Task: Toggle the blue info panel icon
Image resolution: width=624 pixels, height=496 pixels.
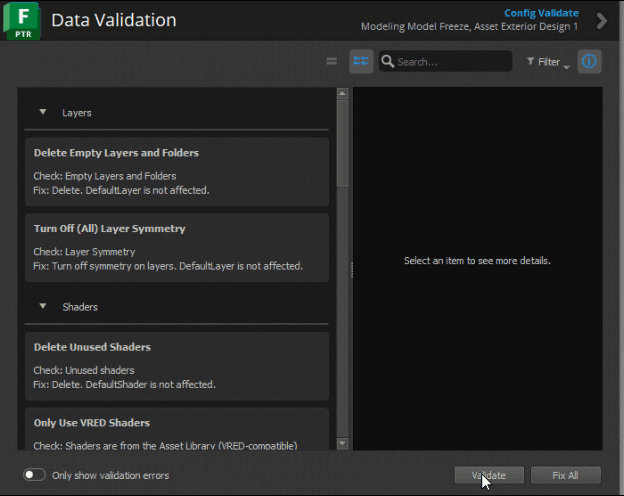Action: click(589, 61)
